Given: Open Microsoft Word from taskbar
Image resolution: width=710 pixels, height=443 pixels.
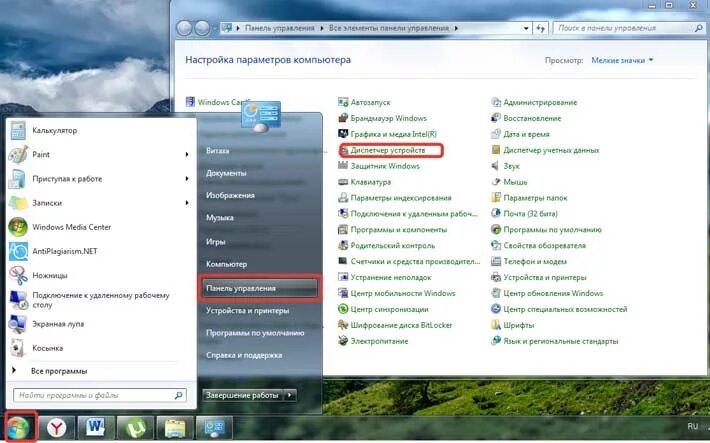Looking at the screenshot, I should click(x=96, y=428).
